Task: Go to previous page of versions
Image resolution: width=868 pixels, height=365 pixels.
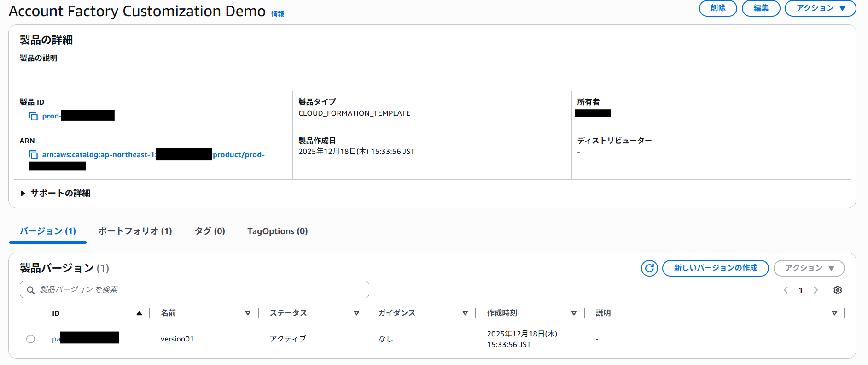Action: click(x=786, y=290)
